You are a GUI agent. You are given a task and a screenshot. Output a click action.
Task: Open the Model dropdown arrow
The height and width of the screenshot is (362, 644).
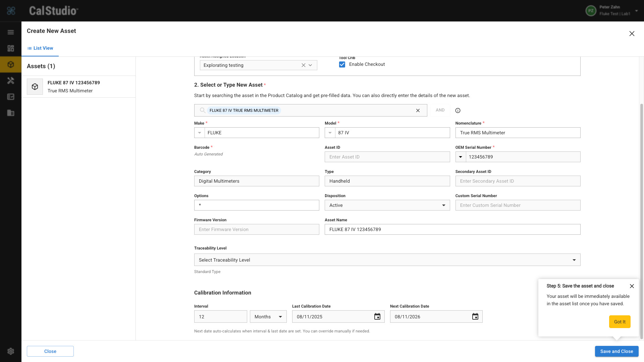[x=330, y=133]
